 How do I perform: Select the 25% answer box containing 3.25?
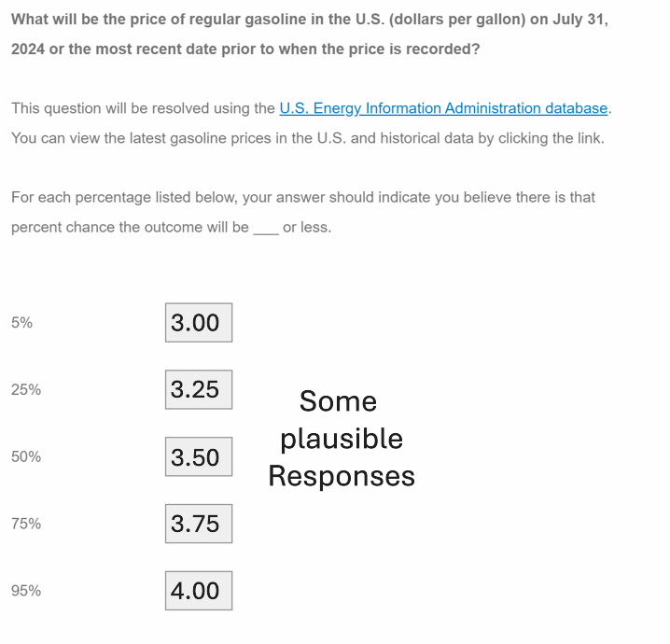click(x=199, y=390)
